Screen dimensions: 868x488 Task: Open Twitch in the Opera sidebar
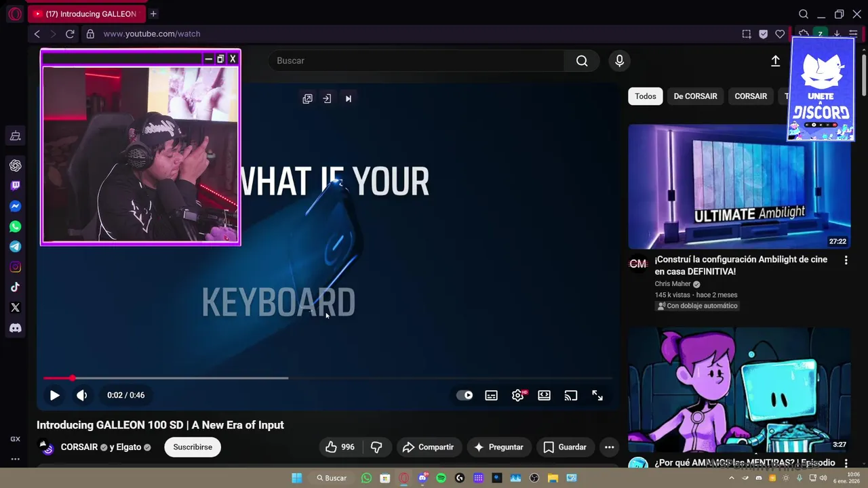pyautogui.click(x=15, y=186)
